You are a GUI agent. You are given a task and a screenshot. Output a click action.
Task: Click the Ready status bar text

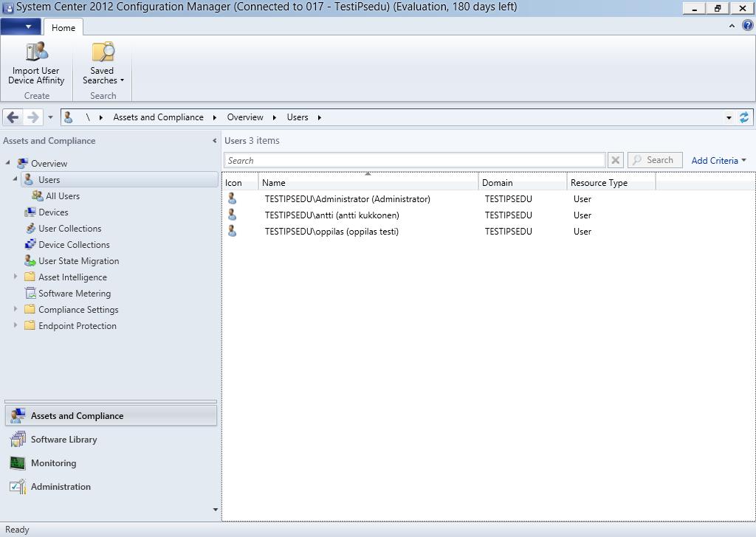tap(18, 530)
